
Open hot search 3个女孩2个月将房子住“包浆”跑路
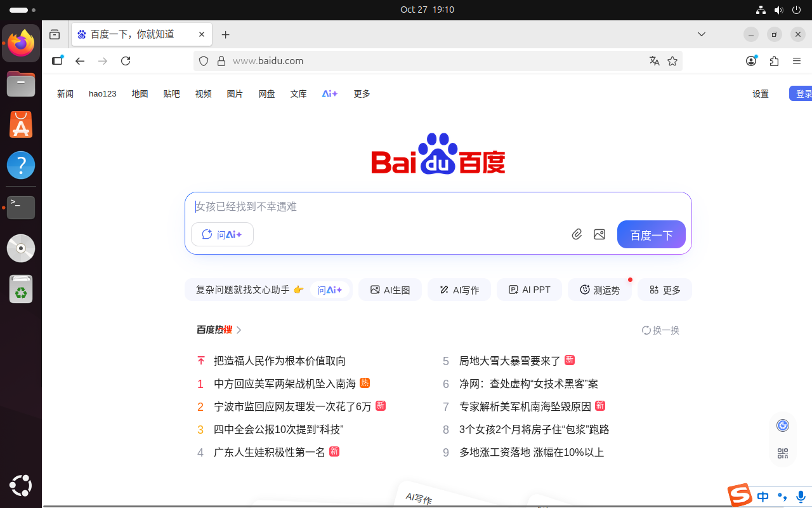(x=534, y=429)
